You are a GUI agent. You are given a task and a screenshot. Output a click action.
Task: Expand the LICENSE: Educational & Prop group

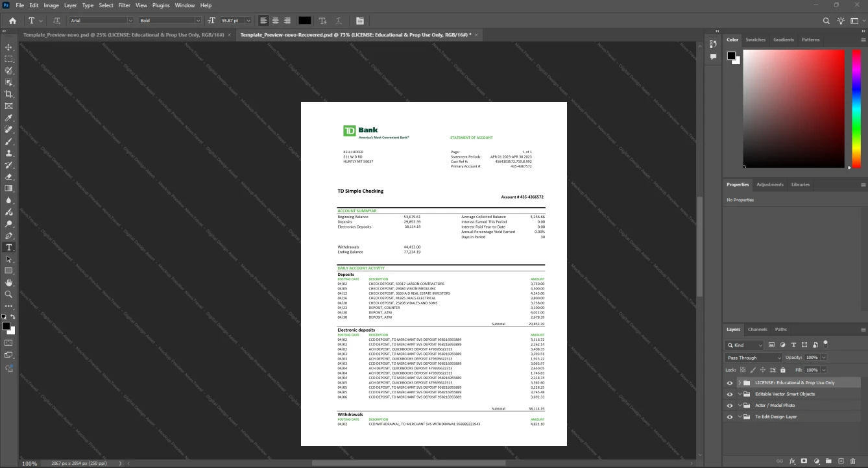[739, 383]
